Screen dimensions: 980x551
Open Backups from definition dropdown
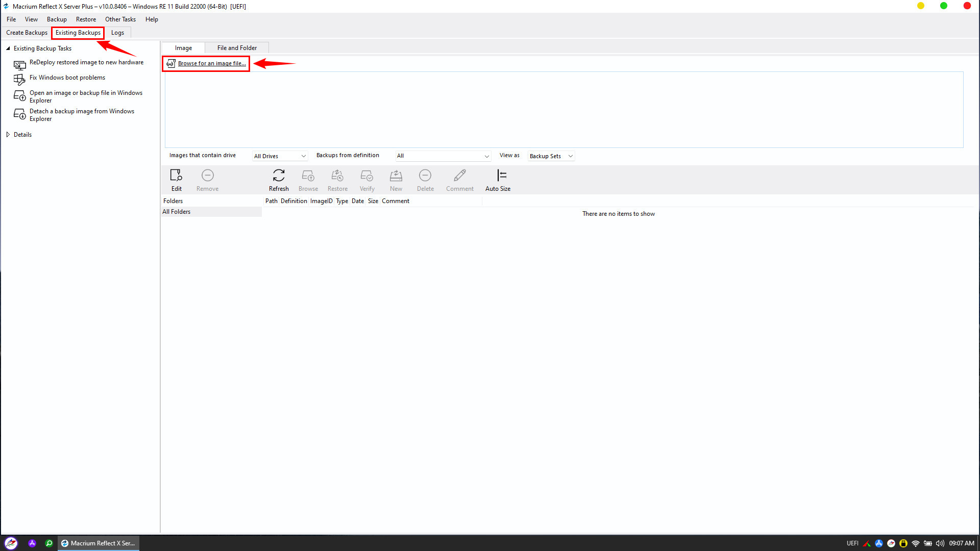[x=443, y=156]
